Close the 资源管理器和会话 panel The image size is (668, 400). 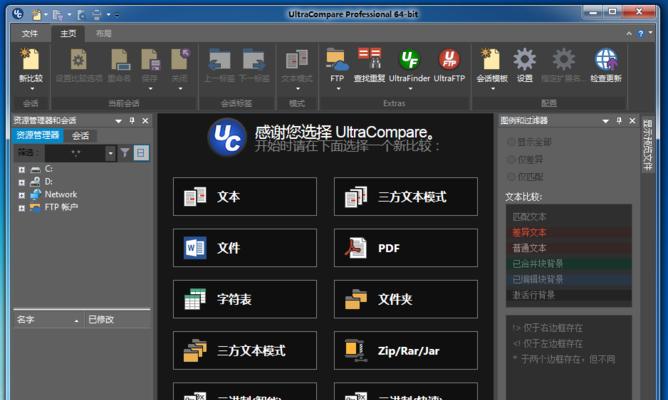[x=145, y=121]
